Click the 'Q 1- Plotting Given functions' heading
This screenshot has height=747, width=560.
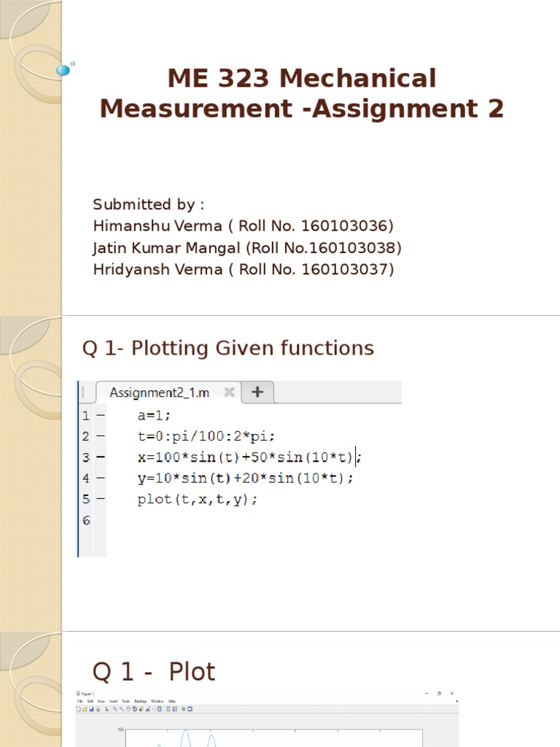point(227,348)
